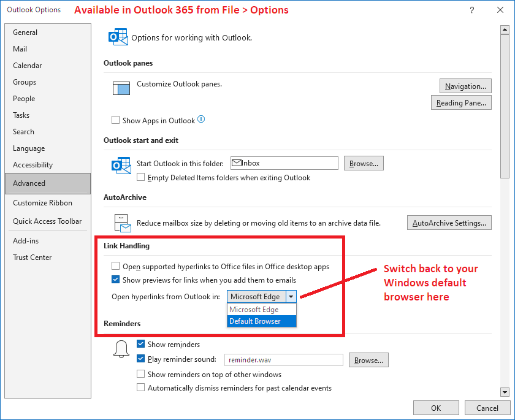Image resolution: width=515 pixels, height=420 pixels.
Task: Click the help question mark icon
Action: pyautogui.click(x=471, y=10)
